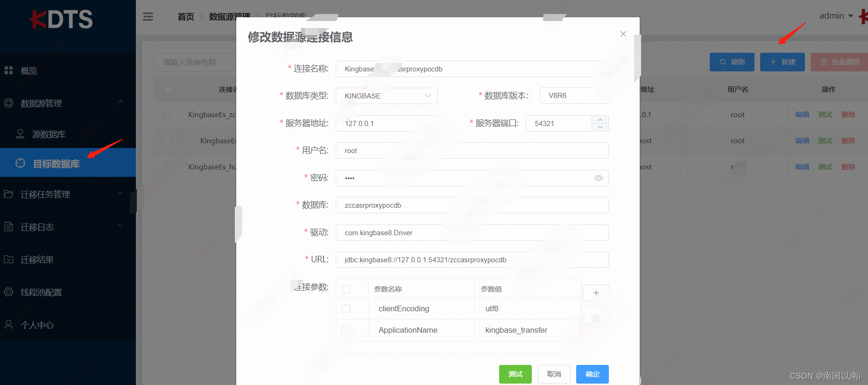Decrease server port with down arrow
The height and width of the screenshot is (385, 868).
click(600, 127)
